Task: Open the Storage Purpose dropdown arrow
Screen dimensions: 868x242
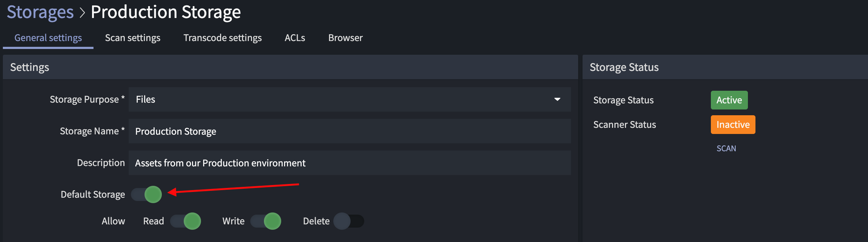Action: point(557,99)
